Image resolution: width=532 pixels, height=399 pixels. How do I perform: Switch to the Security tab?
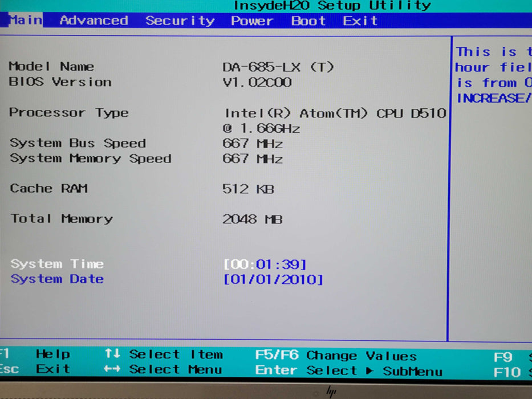point(180,21)
